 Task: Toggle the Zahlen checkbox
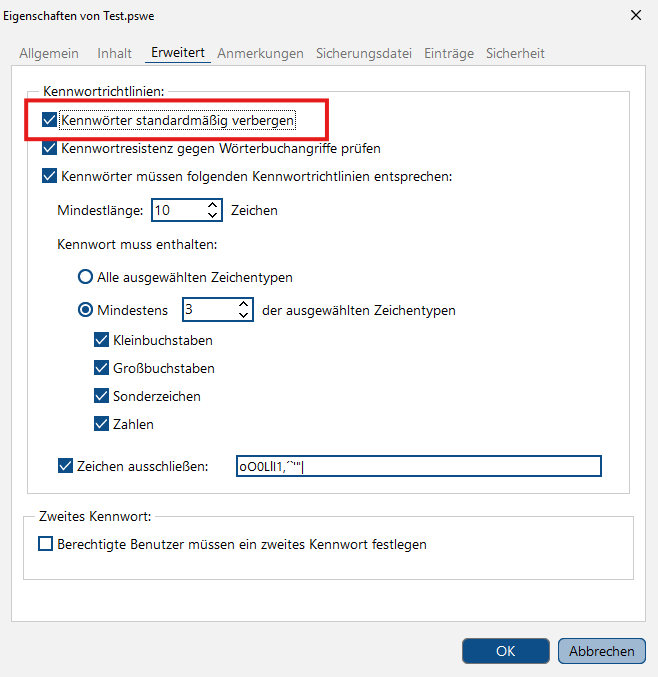101,424
